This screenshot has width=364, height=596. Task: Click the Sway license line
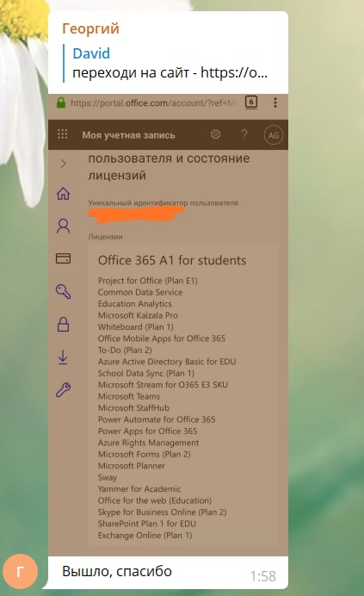[108, 477]
